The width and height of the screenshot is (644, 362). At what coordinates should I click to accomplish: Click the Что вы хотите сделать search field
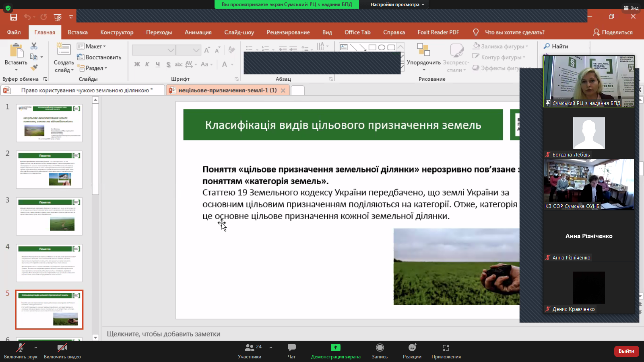coord(514,32)
